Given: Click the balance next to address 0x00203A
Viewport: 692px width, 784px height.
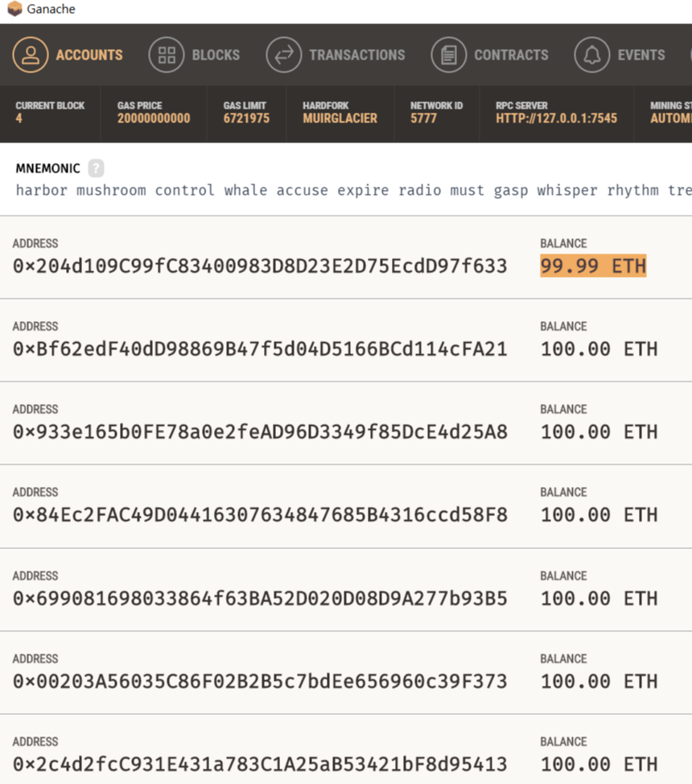Looking at the screenshot, I should pos(599,682).
